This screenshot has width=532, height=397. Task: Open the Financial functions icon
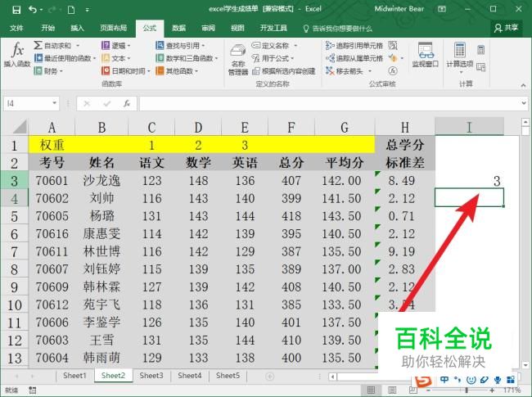pyautogui.click(x=38, y=71)
